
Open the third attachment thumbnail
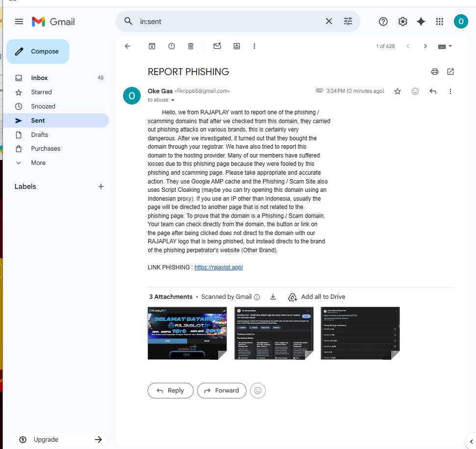click(x=360, y=333)
